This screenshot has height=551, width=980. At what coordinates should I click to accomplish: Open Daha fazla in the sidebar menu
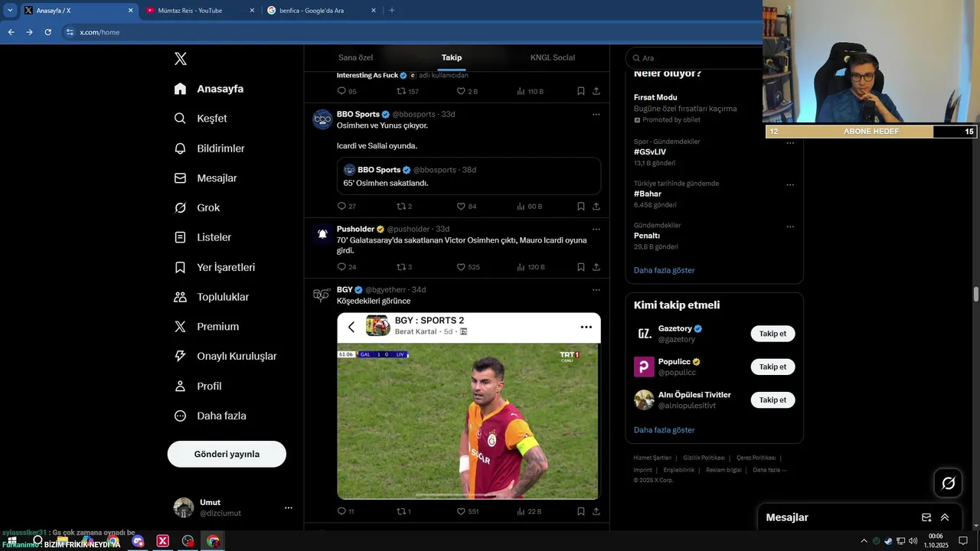(211, 416)
